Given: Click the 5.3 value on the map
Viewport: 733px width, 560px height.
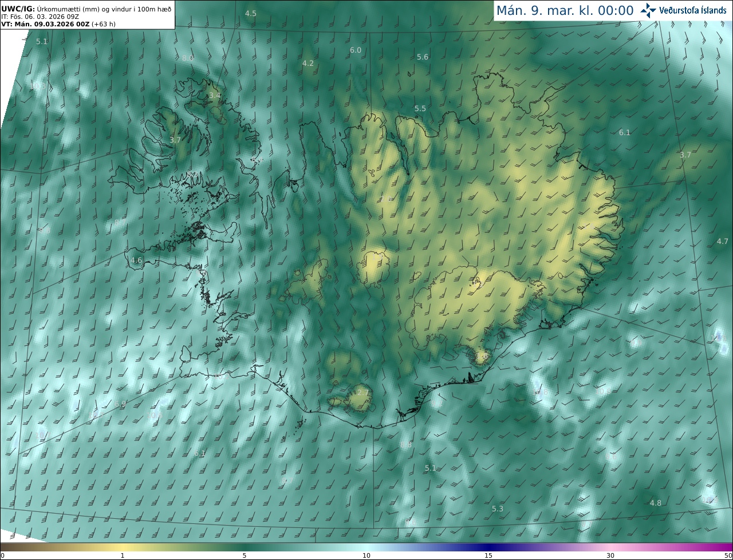Looking at the screenshot, I should [498, 508].
